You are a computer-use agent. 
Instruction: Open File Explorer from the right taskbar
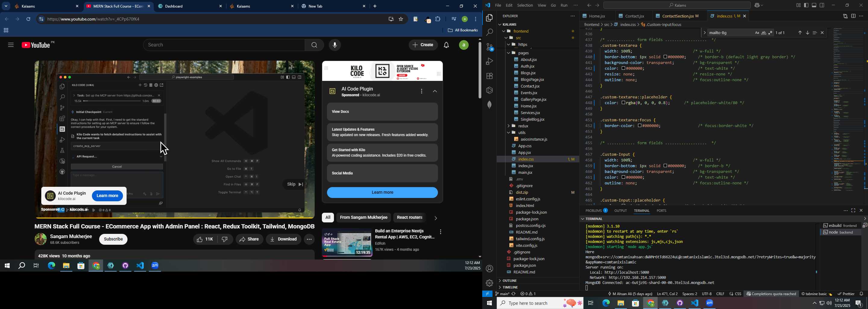pos(621,303)
